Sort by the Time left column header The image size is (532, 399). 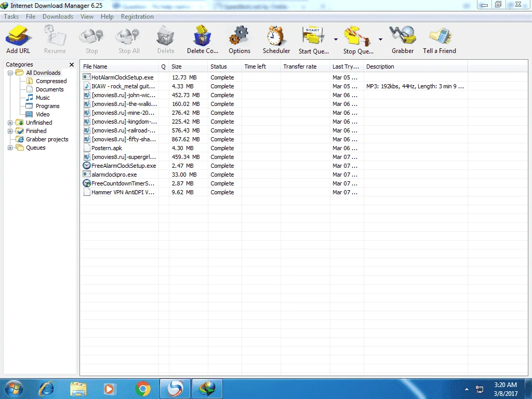(261, 66)
